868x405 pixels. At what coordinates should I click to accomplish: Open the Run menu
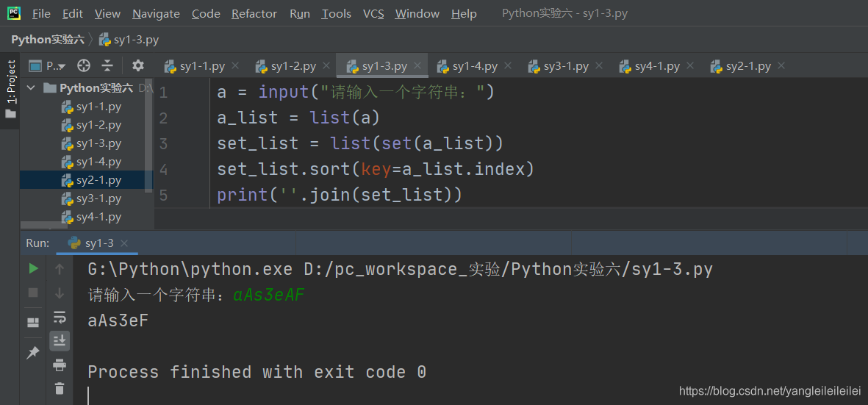pyautogui.click(x=299, y=14)
